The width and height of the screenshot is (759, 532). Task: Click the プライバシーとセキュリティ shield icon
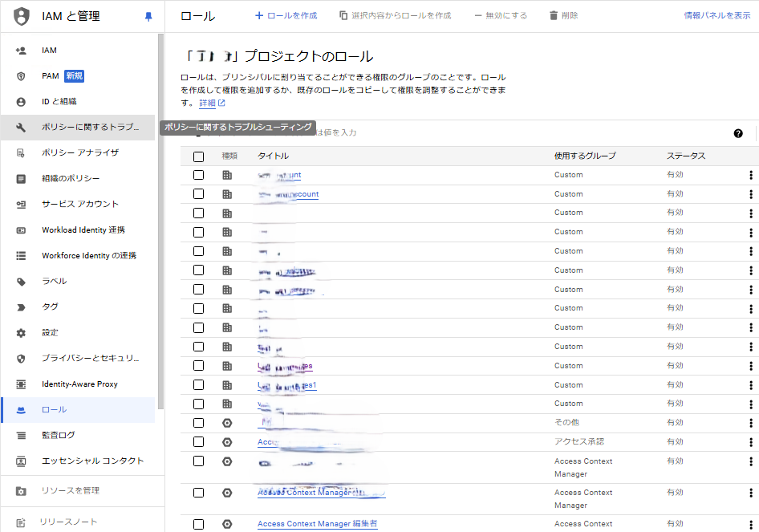pyautogui.click(x=21, y=358)
